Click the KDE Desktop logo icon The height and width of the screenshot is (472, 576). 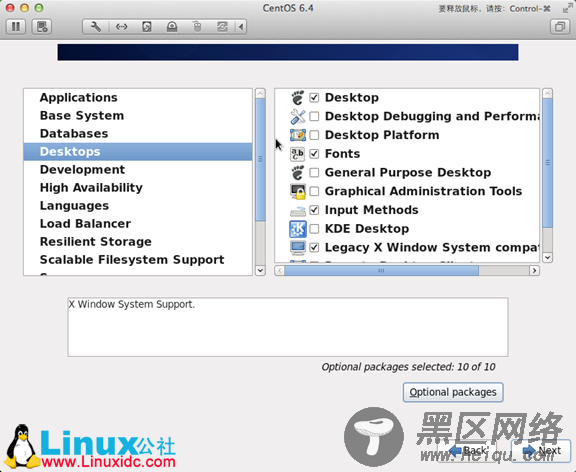298,229
